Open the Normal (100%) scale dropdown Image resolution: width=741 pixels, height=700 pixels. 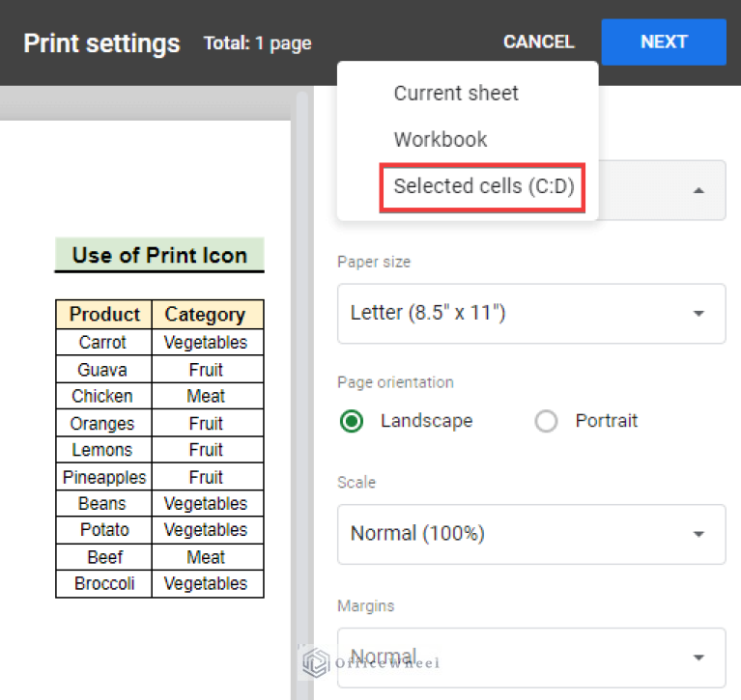(530, 534)
